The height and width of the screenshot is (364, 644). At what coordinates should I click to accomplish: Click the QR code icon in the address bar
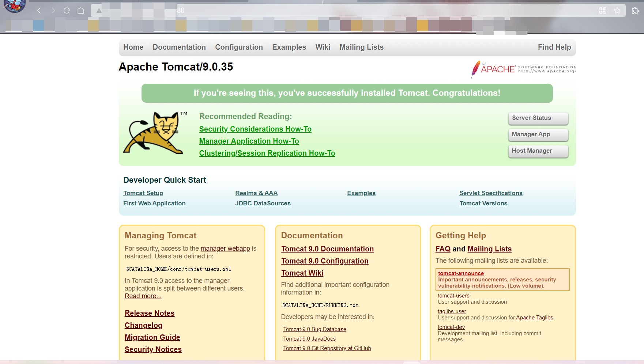(603, 11)
